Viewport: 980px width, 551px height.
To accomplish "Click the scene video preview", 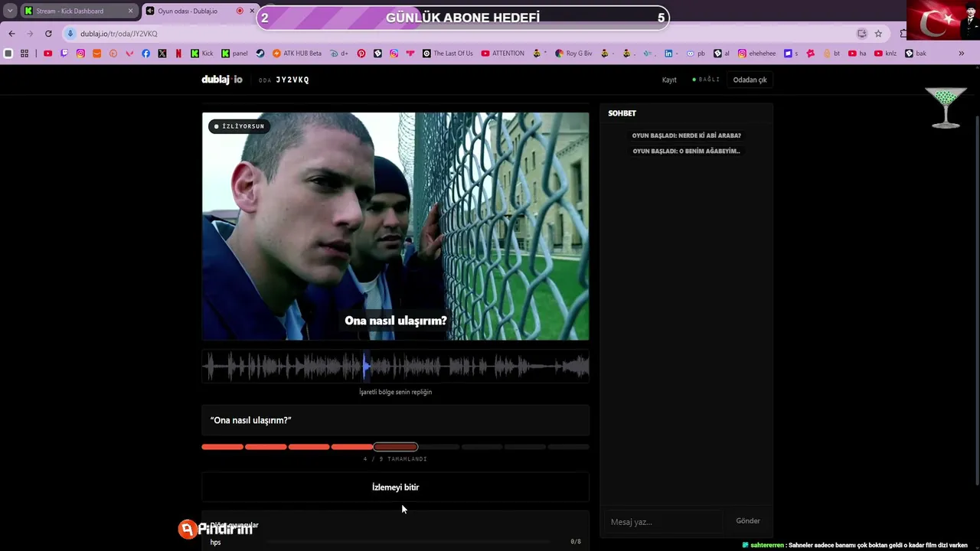I will tap(396, 227).
